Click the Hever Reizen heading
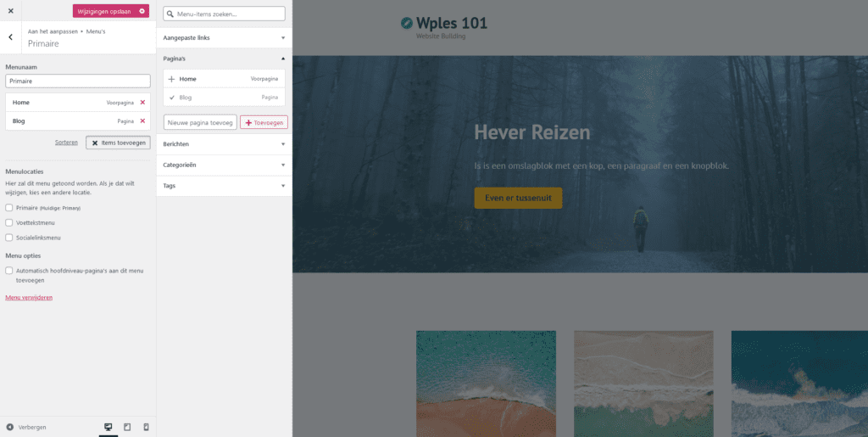This screenshot has width=868, height=437. 532,132
